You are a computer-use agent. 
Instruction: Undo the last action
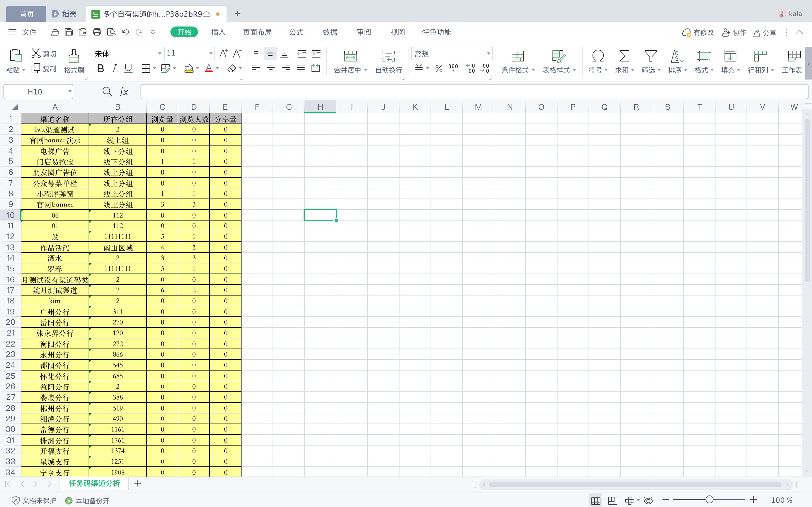(x=126, y=32)
